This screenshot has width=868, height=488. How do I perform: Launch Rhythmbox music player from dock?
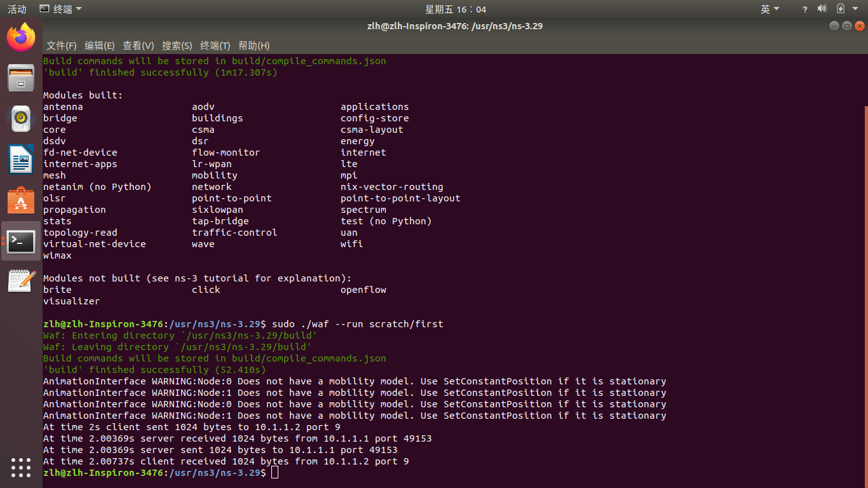(x=21, y=118)
